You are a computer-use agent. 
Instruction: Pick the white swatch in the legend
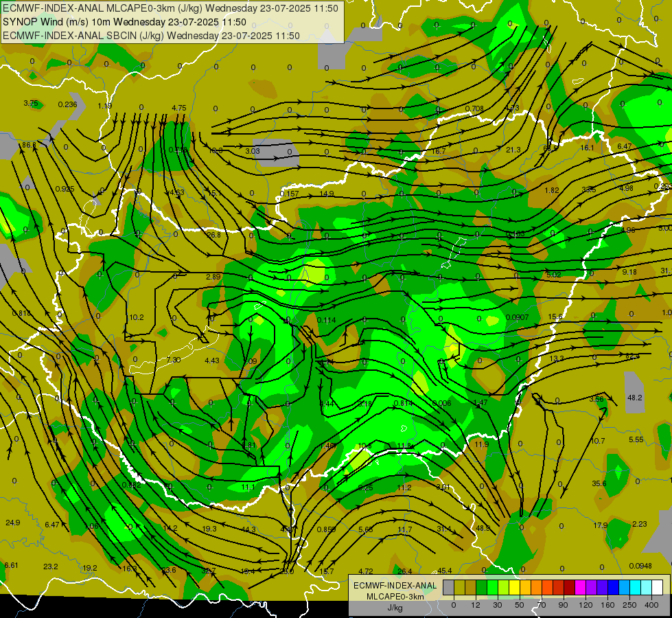point(658,588)
